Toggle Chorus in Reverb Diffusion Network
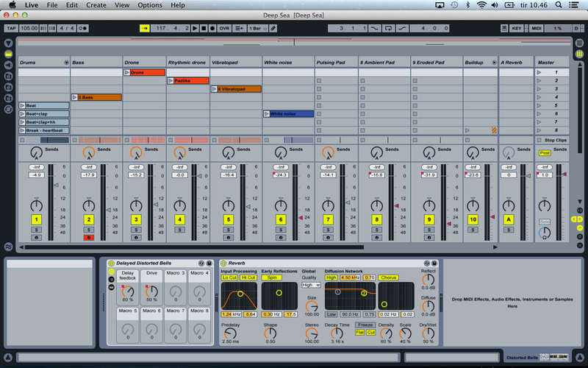This screenshot has width=588, height=368. [x=388, y=277]
